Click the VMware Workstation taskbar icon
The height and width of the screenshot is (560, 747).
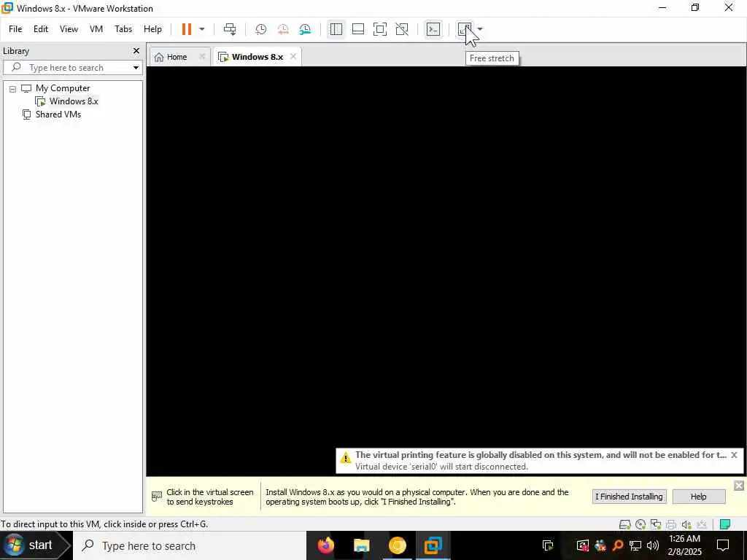433,545
